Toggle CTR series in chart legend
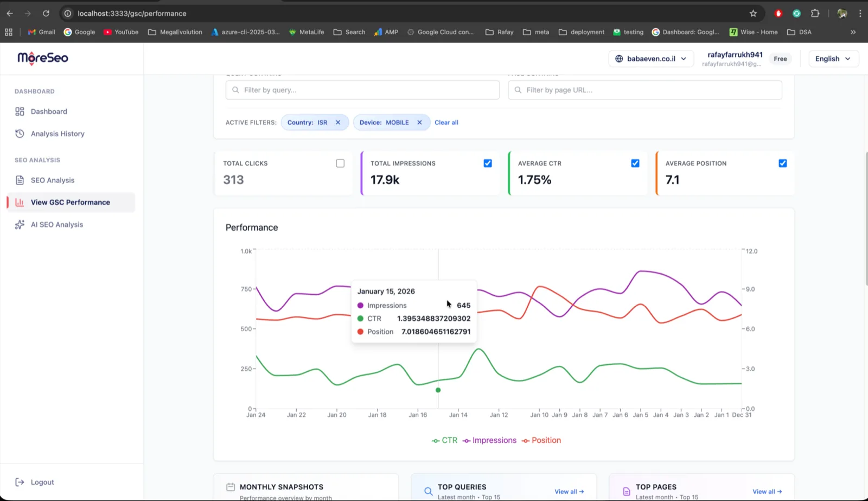The width and height of the screenshot is (868, 501). coord(444,440)
